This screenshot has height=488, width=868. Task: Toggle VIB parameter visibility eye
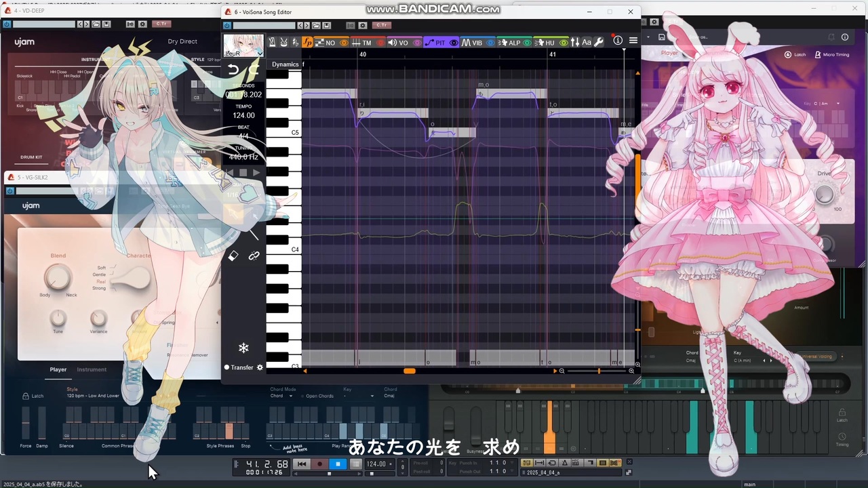pyautogui.click(x=490, y=43)
